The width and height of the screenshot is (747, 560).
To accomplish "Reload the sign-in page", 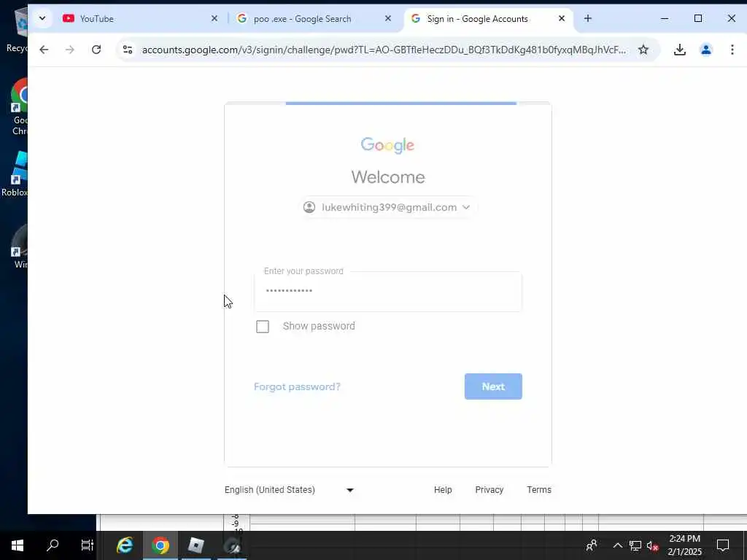I will (96, 50).
